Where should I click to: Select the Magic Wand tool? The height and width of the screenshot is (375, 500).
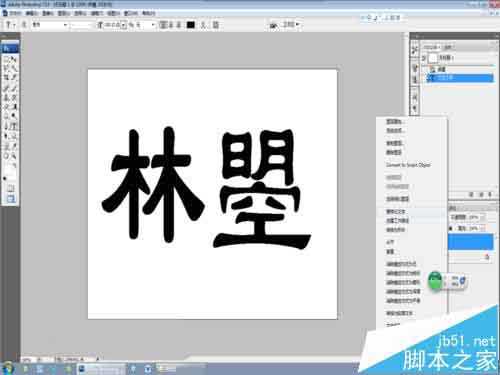14,69
